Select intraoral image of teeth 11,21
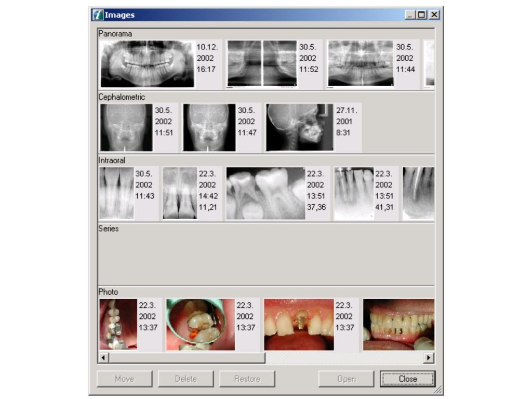Screen dimensions: 532x399 click(180, 193)
